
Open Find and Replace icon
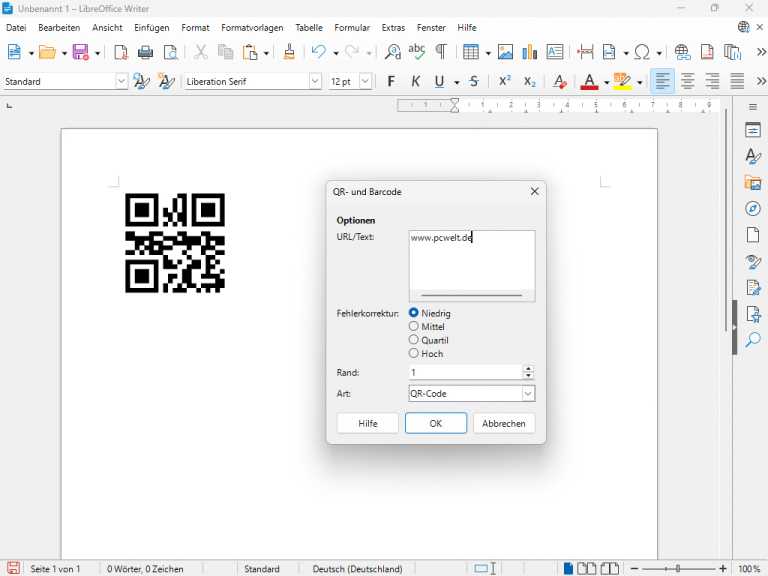click(x=393, y=51)
